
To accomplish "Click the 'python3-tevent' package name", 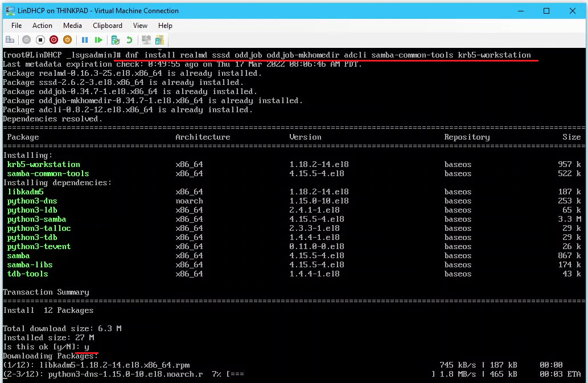I will tap(39, 247).
